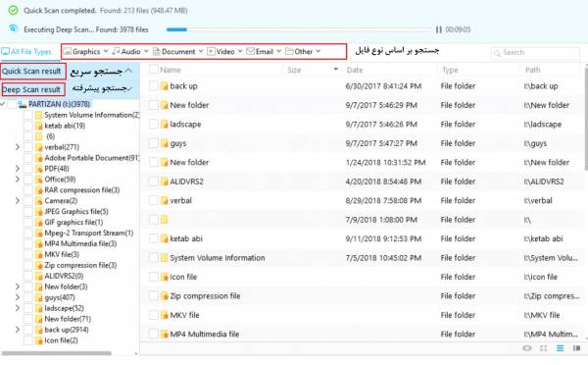Expand the verbal(271) tree node
The image size is (588, 365).
(x=18, y=147)
